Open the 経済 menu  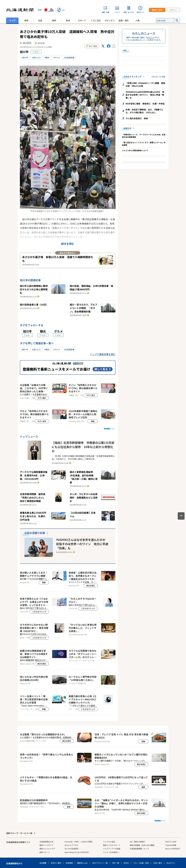tap(54, 21)
